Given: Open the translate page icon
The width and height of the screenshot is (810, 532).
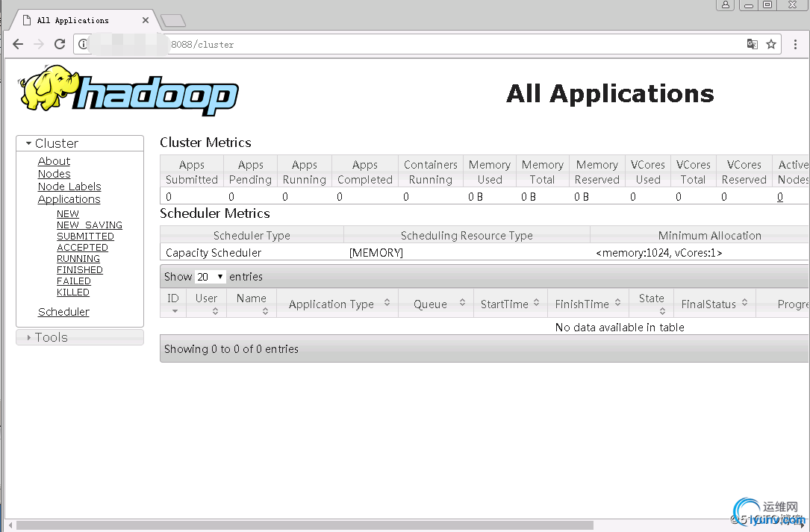Looking at the screenshot, I should pos(753,45).
